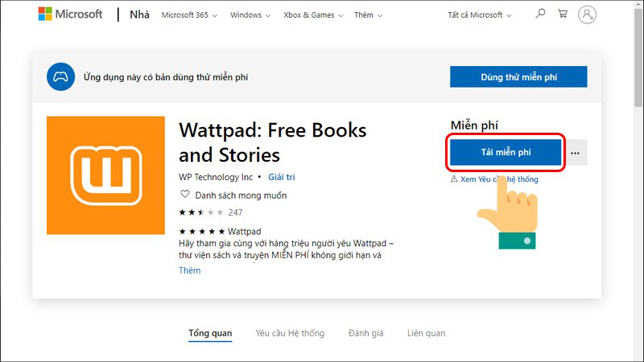Click the game controller trial icon
This screenshot has width=644, height=362.
[60, 78]
